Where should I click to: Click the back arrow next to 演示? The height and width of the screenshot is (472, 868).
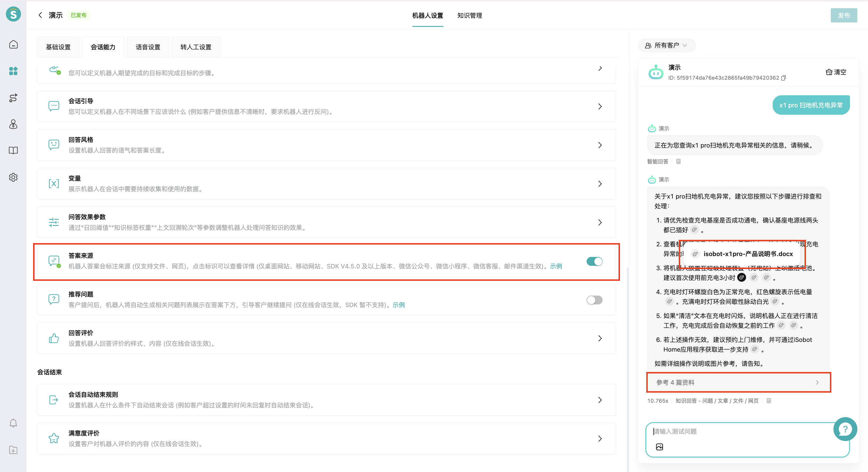40,15
